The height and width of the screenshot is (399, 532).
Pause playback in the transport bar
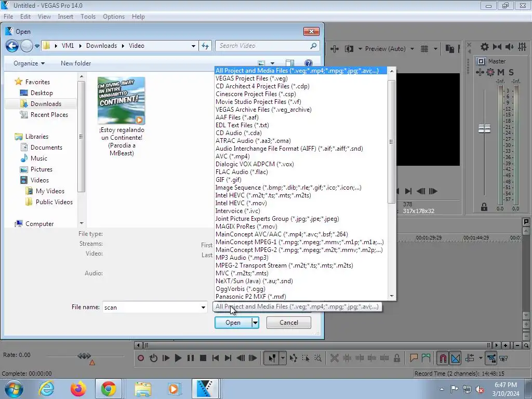(191, 358)
